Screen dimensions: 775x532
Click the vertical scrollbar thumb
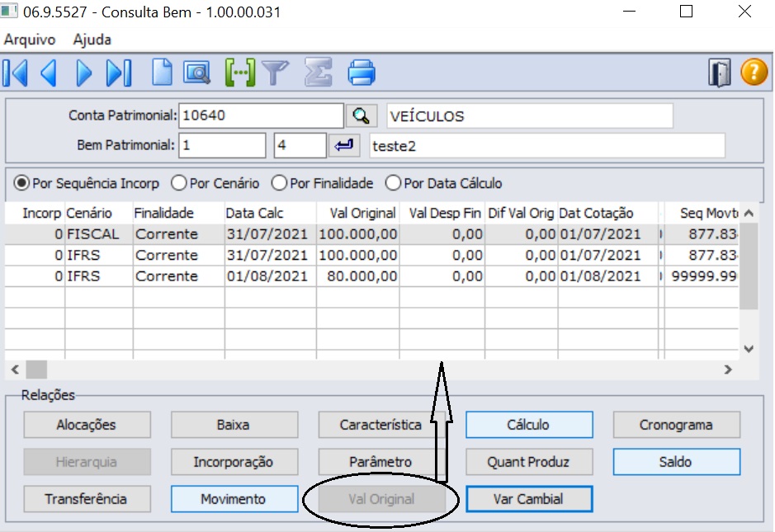tap(749, 266)
